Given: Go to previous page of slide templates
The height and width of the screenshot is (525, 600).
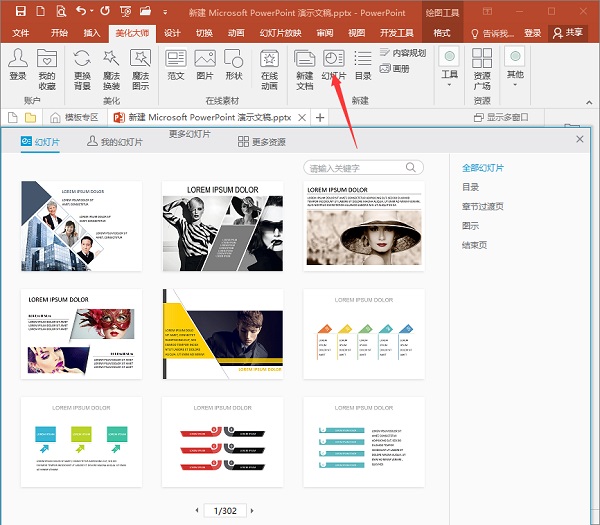Looking at the screenshot, I should 197,510.
